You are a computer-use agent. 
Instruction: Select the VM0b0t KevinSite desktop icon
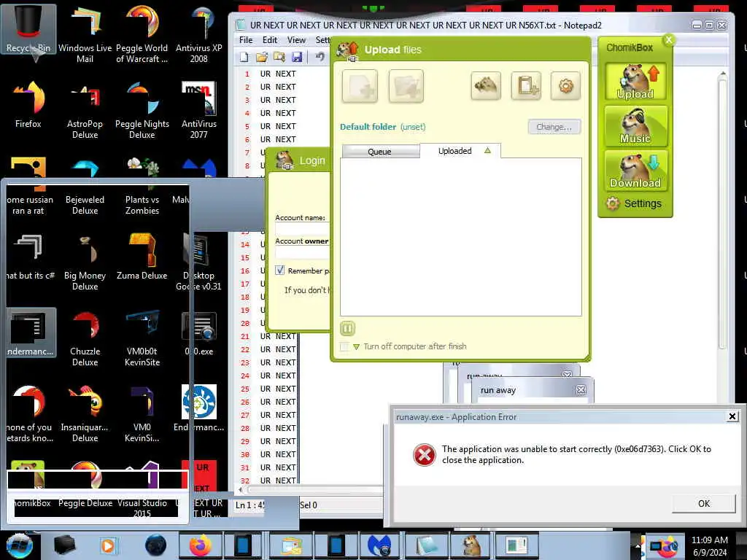click(142, 338)
